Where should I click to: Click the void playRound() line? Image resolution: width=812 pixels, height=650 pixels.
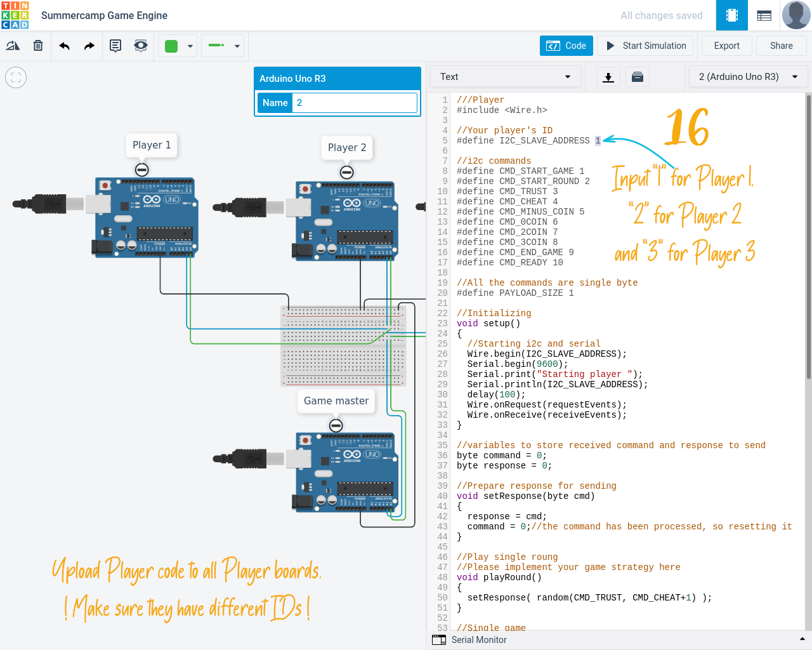tap(499, 577)
